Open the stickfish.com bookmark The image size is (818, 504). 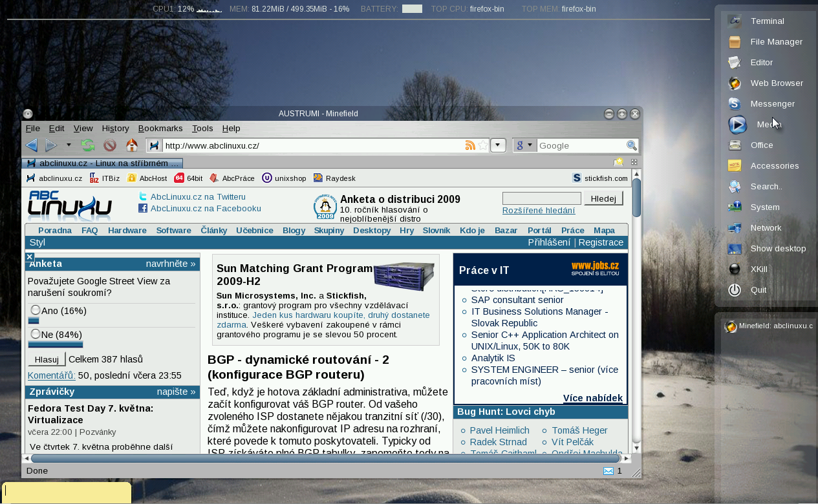point(600,178)
